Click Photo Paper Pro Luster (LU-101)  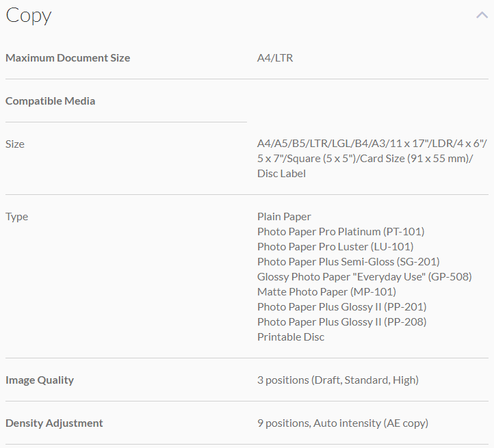pyautogui.click(x=335, y=246)
